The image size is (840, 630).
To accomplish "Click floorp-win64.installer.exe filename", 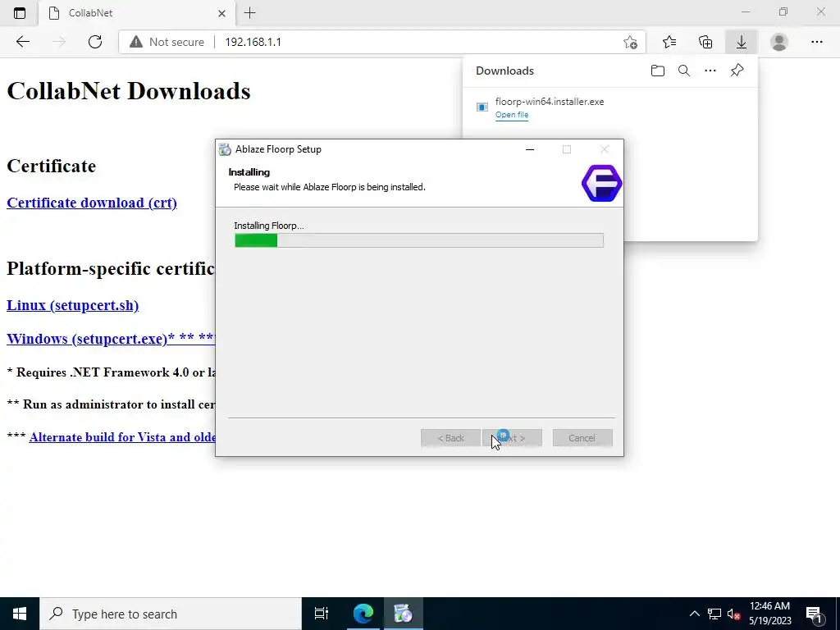I will point(550,101).
